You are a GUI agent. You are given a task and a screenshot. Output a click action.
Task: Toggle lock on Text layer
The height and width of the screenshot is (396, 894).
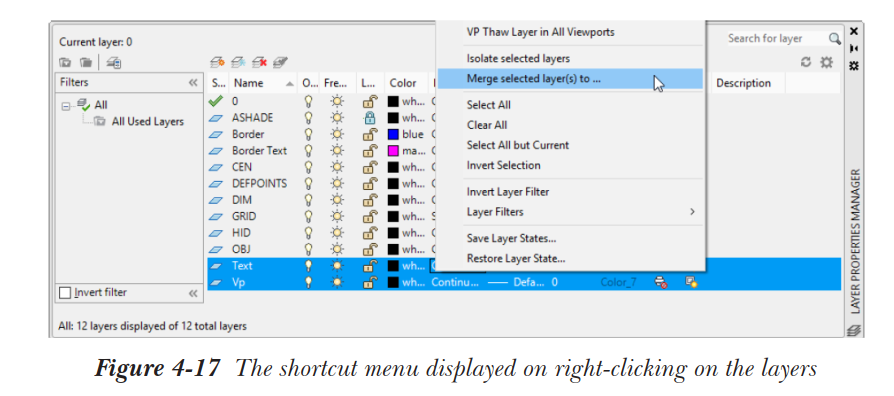tap(370, 266)
